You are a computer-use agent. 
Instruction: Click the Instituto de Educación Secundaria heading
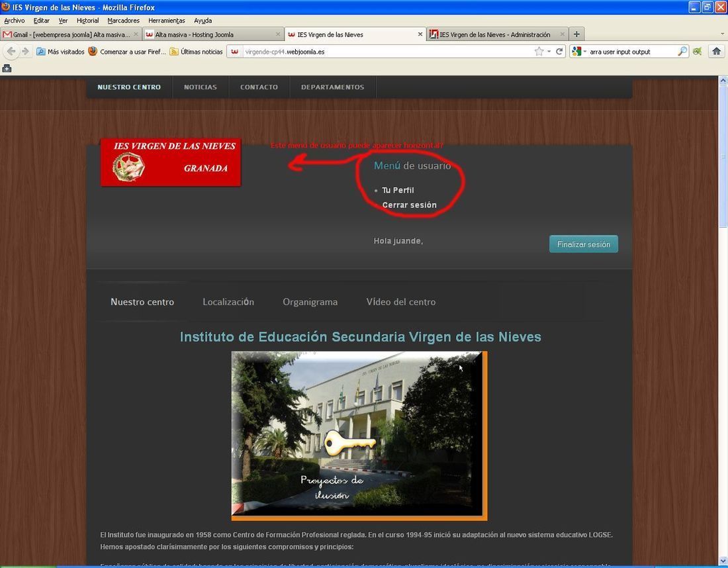[360, 337]
